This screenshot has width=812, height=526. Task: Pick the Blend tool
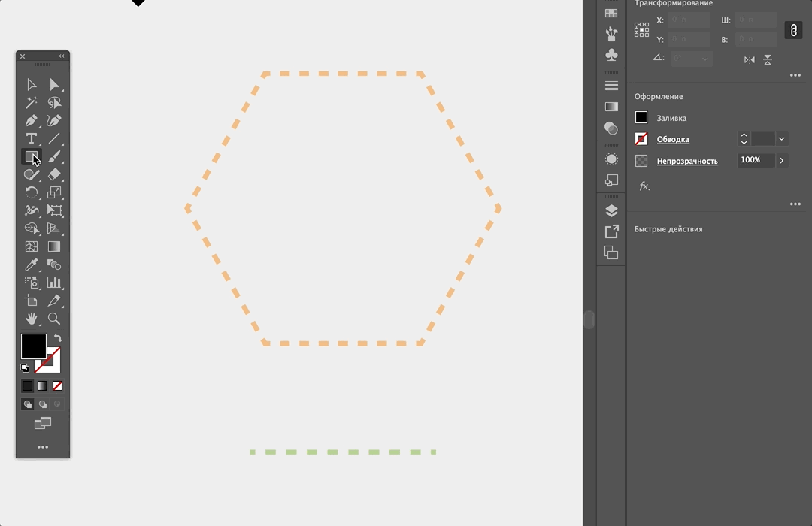point(54,265)
